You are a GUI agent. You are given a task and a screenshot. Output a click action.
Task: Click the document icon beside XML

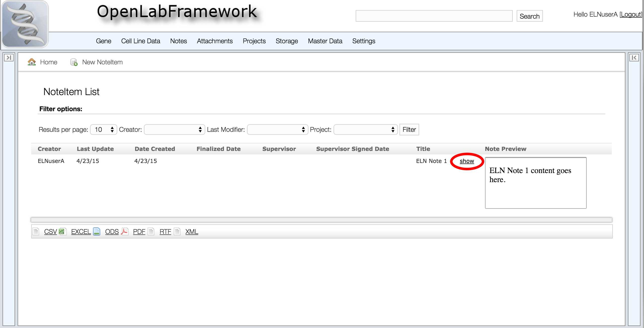click(177, 231)
